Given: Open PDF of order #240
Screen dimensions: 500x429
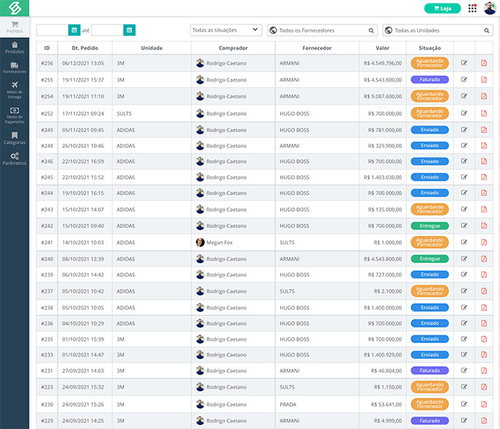Looking at the screenshot, I should coord(484,259).
